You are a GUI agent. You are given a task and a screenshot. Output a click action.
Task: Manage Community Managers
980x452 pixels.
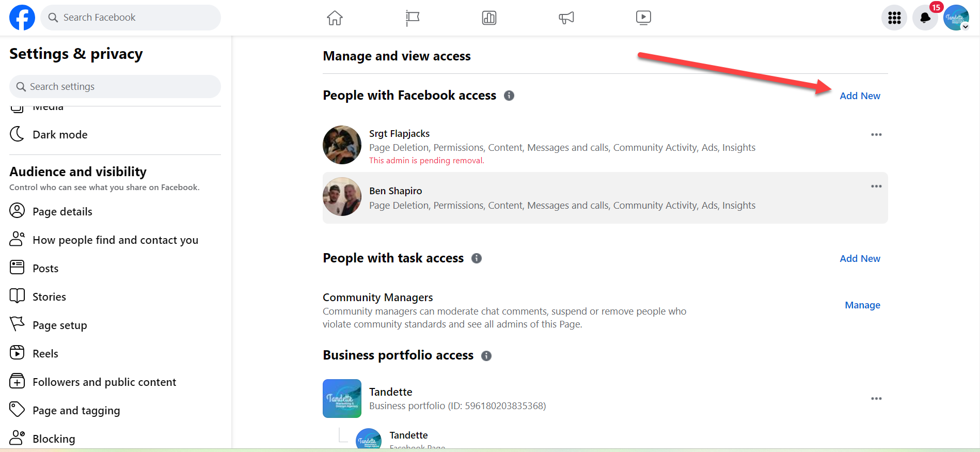pos(862,305)
